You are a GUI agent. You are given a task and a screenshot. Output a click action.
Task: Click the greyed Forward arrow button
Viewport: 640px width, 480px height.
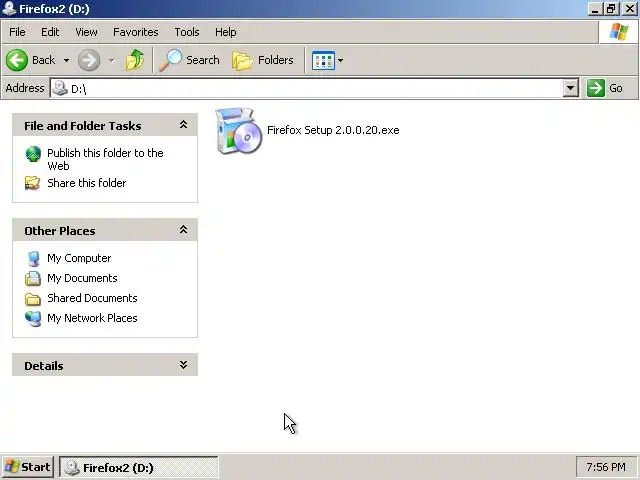tap(89, 60)
